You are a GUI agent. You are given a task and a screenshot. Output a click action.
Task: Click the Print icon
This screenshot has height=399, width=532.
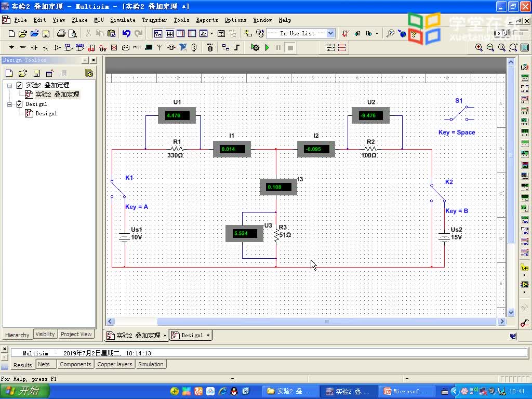61,33
